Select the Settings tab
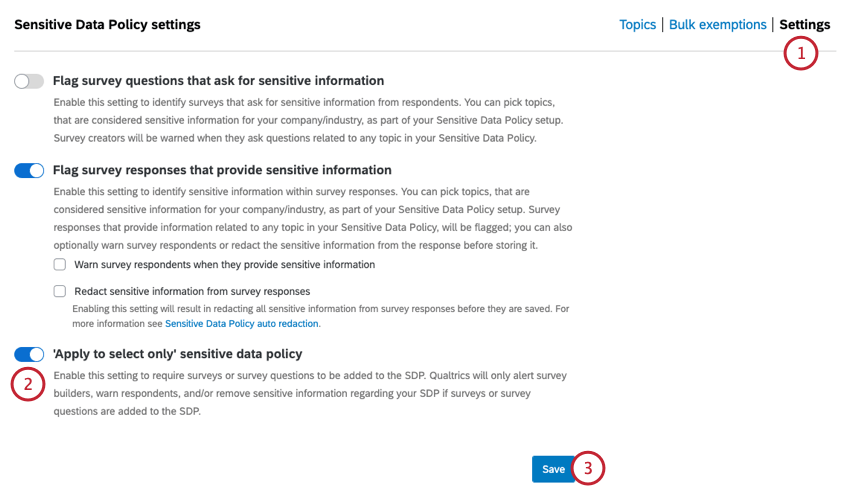The width and height of the screenshot is (850, 502). pos(804,24)
